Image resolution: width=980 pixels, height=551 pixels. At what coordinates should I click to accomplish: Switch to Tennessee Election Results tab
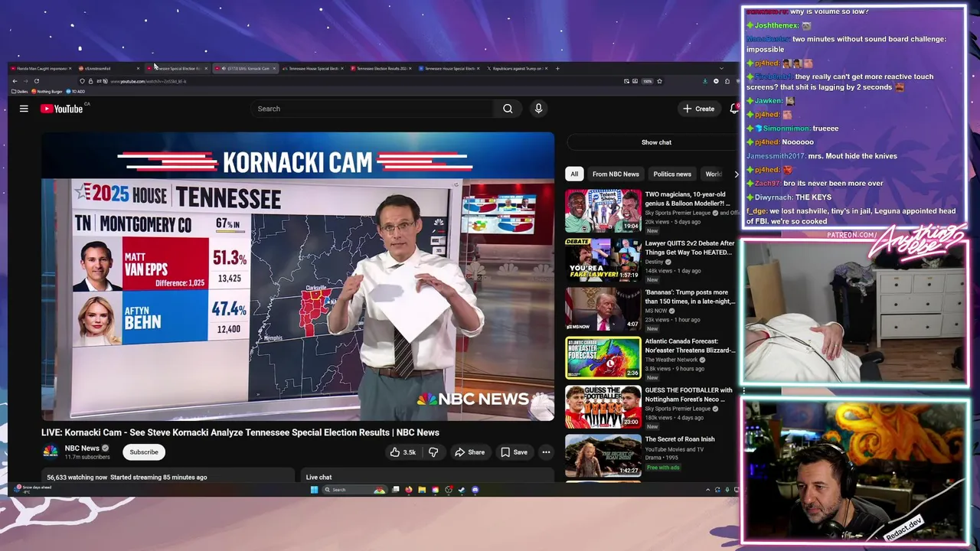coord(380,68)
